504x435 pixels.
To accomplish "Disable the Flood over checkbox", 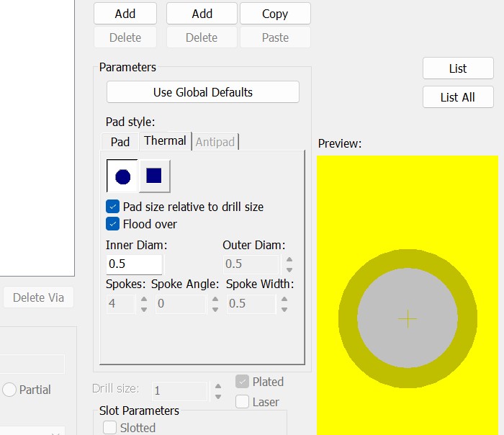I will (x=112, y=224).
